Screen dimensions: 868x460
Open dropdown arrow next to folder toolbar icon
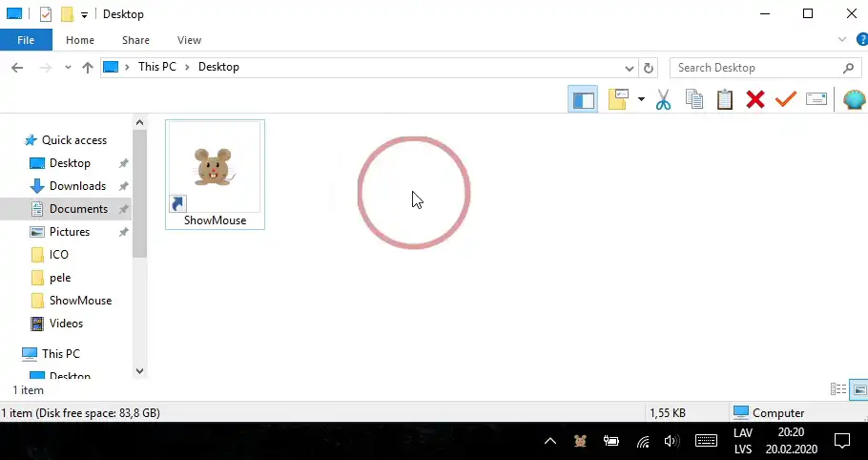tap(641, 99)
